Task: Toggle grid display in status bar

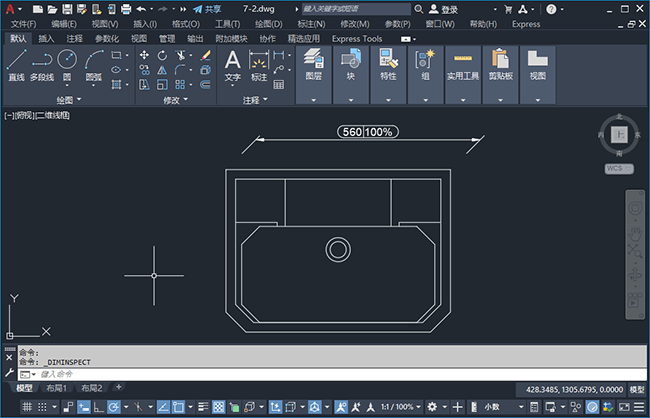Action: click(27, 407)
